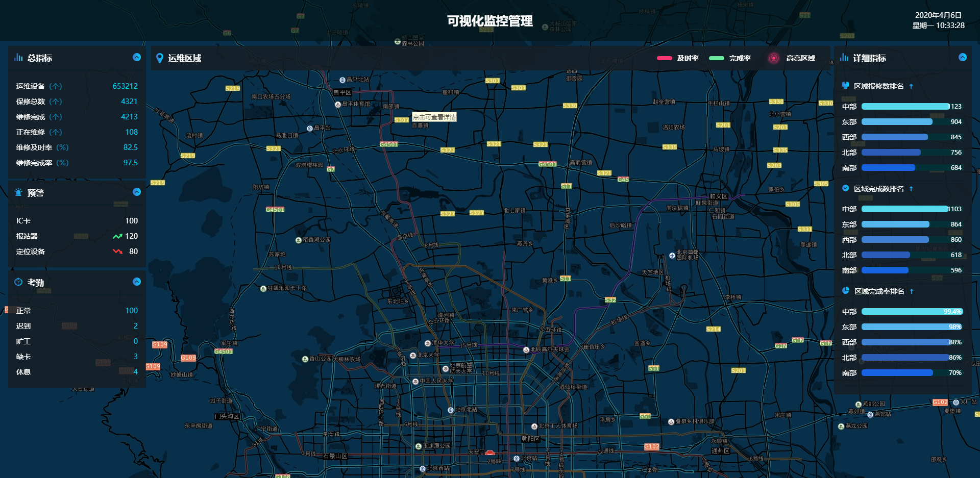This screenshot has height=478, width=980.
Task: Click the 正在维修 value 108
Action: click(132, 132)
